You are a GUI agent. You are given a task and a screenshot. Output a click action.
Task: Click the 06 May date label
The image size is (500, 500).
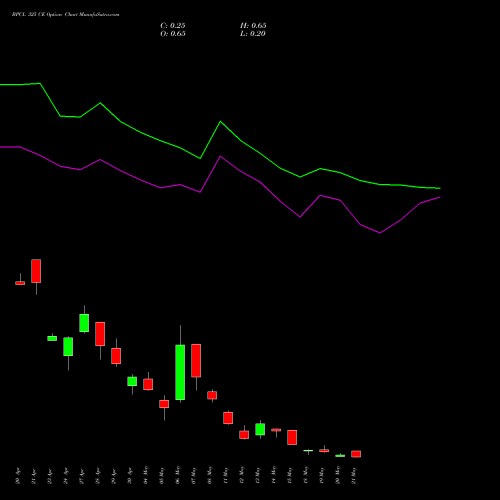click(x=178, y=475)
